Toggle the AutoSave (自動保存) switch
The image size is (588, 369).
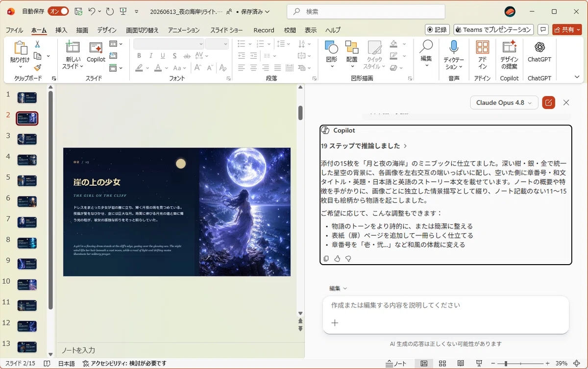pyautogui.click(x=58, y=11)
